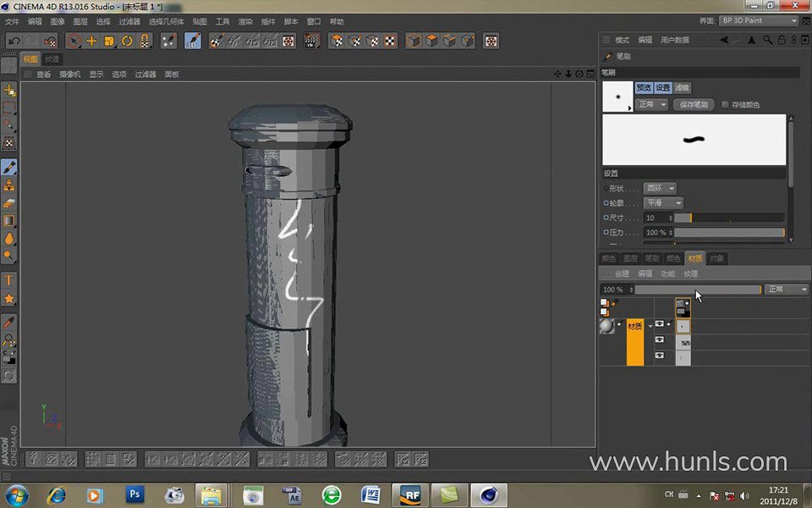The height and width of the screenshot is (508, 812).
Task: Open the 形状 shape dropdown
Action: tap(660, 188)
